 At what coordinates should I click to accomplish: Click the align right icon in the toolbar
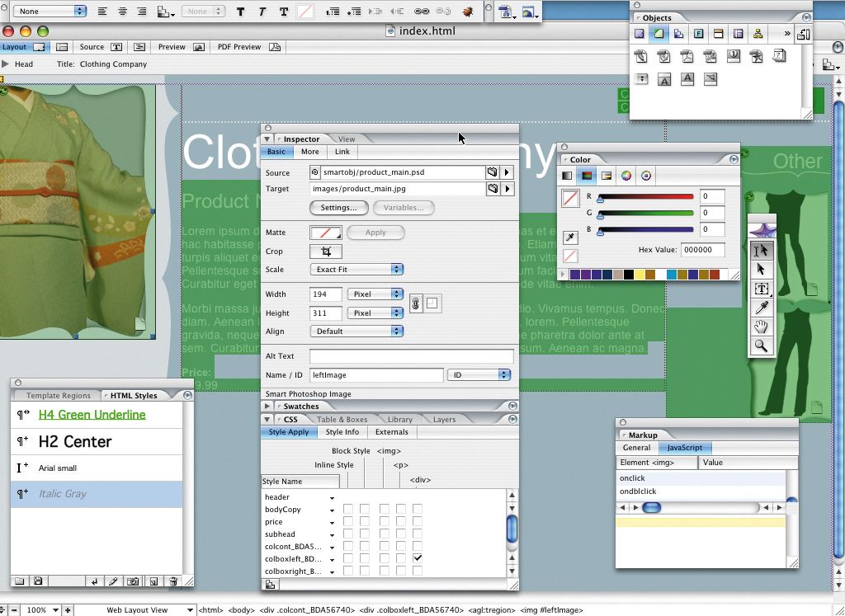[x=142, y=12]
